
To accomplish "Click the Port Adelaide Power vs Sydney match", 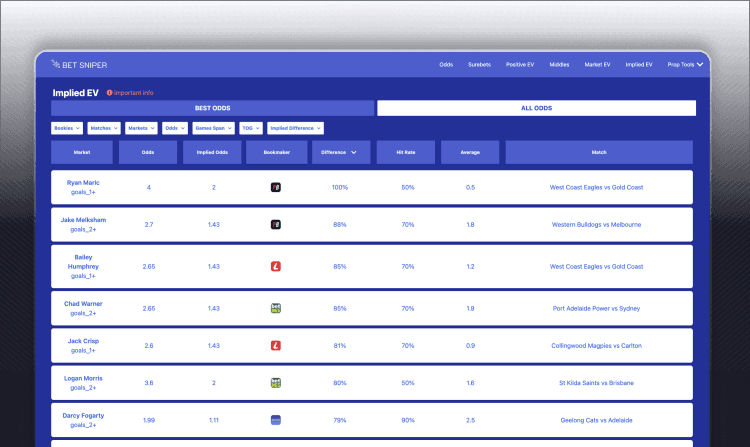I will (x=596, y=308).
